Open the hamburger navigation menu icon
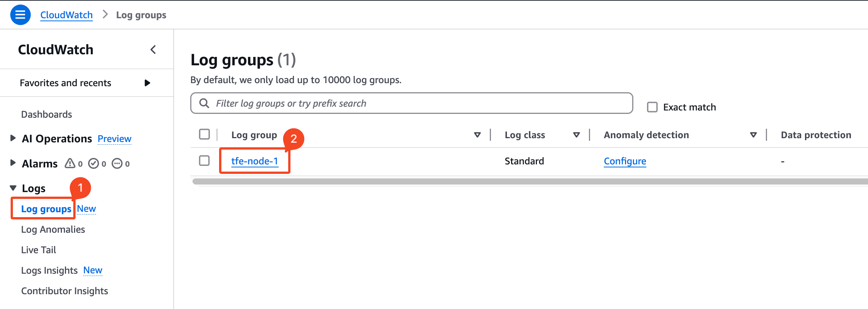This screenshot has width=868, height=309. click(x=20, y=15)
